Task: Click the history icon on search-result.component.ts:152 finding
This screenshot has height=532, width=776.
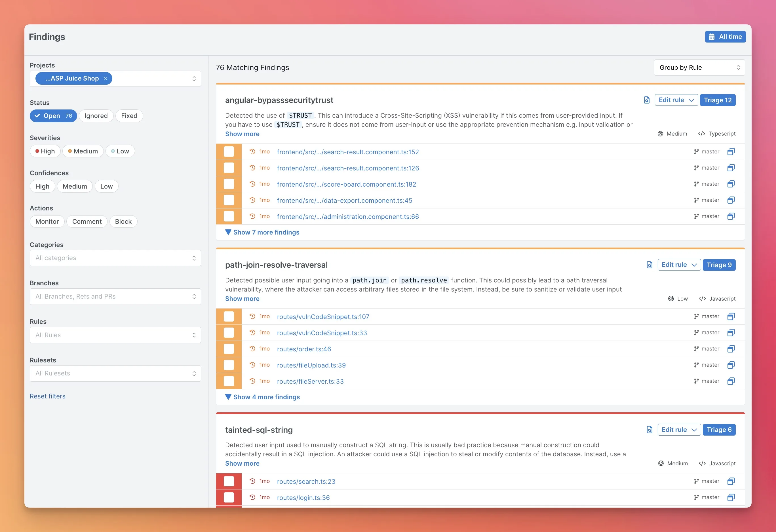Action: tap(252, 151)
